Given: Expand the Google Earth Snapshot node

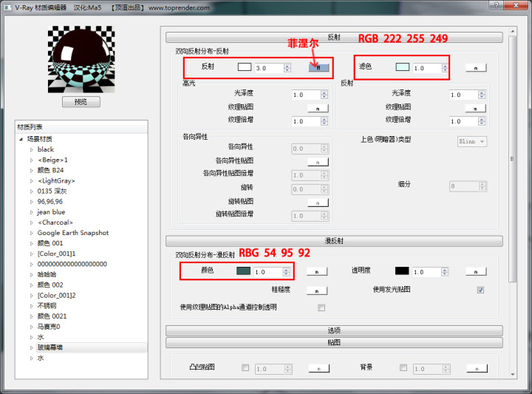Looking at the screenshot, I should click(x=32, y=233).
